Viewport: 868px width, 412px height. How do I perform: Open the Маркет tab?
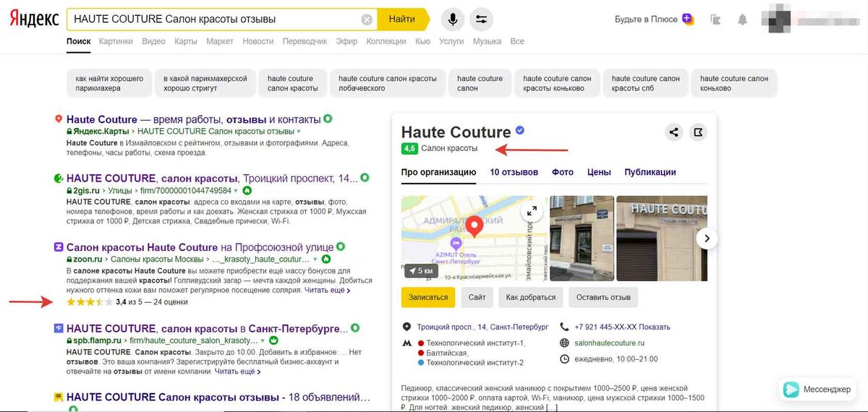tap(220, 42)
